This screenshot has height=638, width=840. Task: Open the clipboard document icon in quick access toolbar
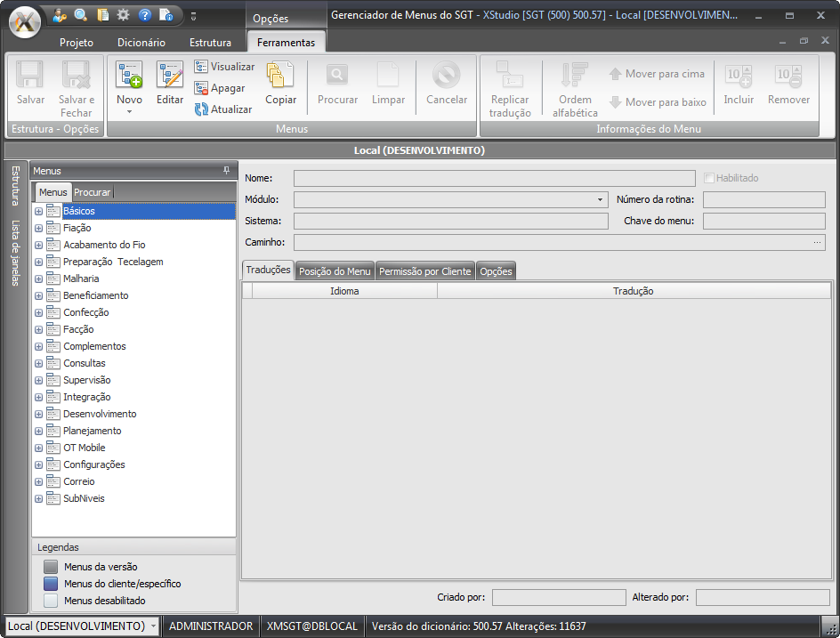[102, 15]
